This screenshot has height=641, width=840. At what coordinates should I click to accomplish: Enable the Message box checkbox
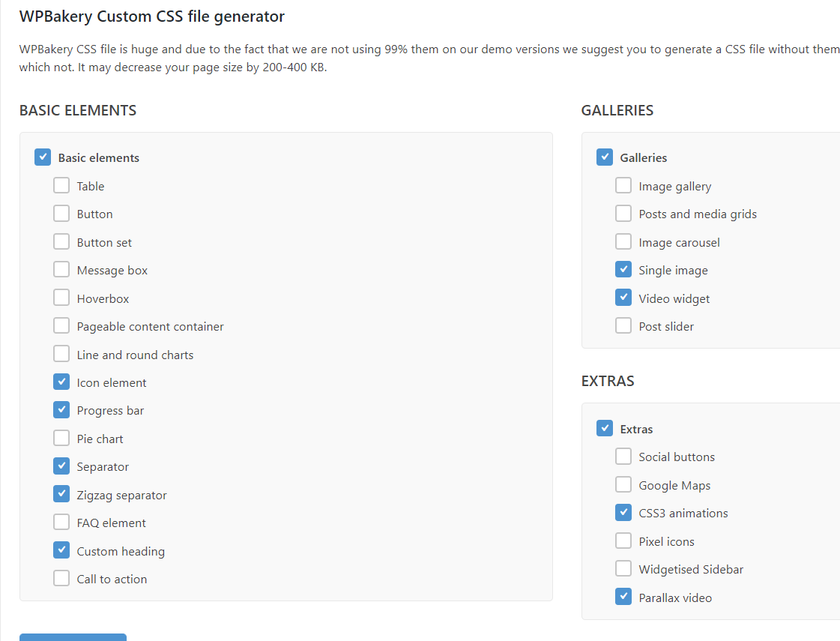coord(61,270)
